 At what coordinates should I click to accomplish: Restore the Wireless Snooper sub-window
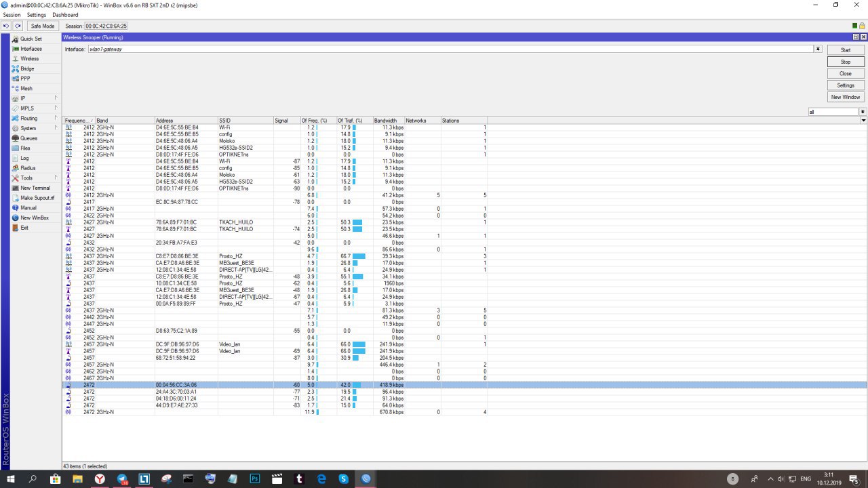tap(856, 37)
